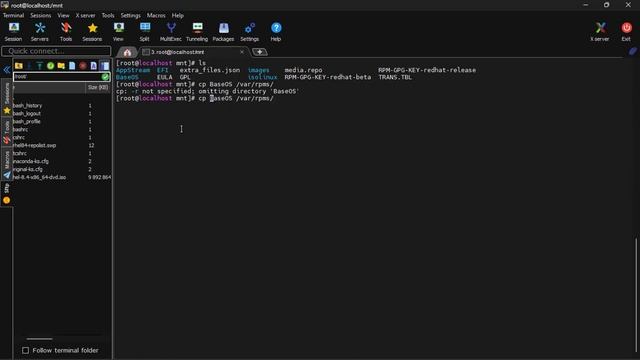
Task: Go to parent folder in SFTP browser
Action: tap(19, 66)
